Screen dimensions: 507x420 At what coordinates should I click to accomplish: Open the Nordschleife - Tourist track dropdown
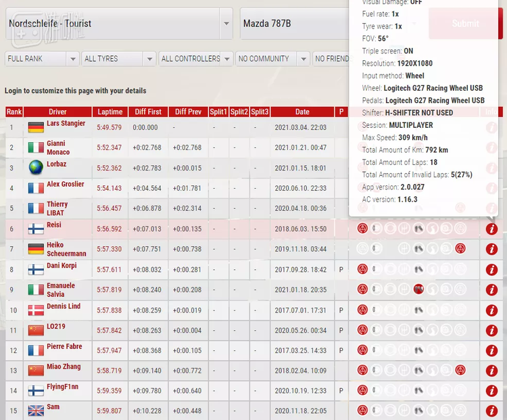(118, 24)
